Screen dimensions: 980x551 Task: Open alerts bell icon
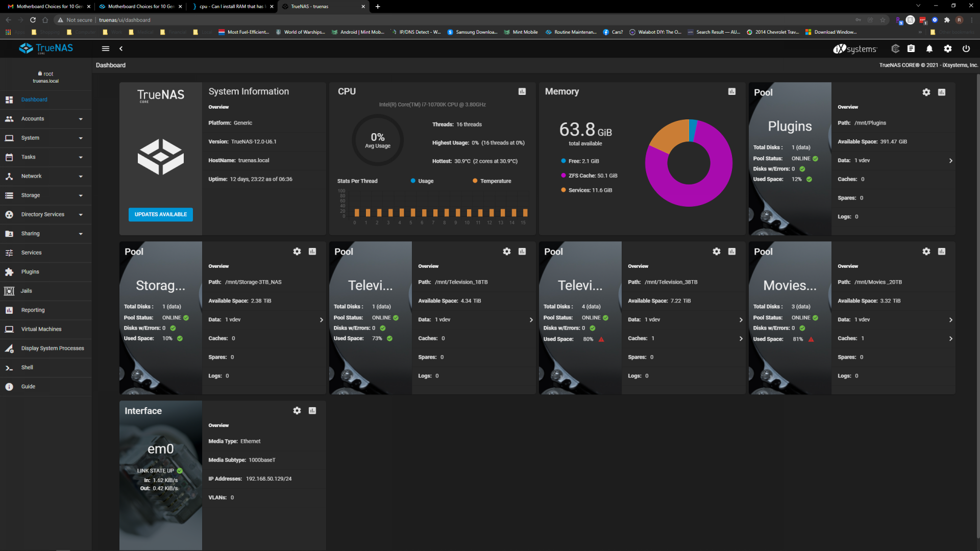pos(929,48)
